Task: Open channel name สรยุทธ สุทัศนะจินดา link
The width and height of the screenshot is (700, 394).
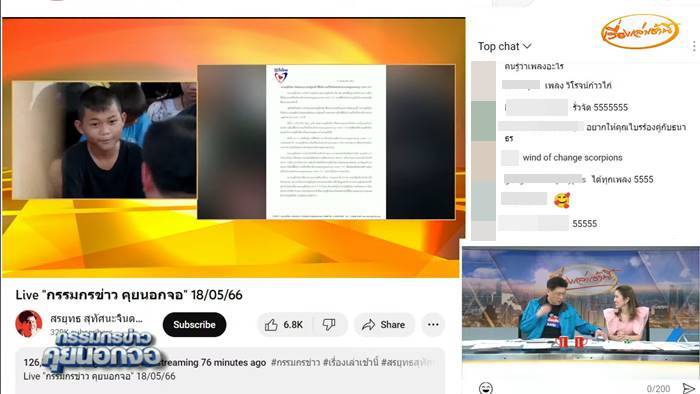Action: pyautogui.click(x=96, y=319)
